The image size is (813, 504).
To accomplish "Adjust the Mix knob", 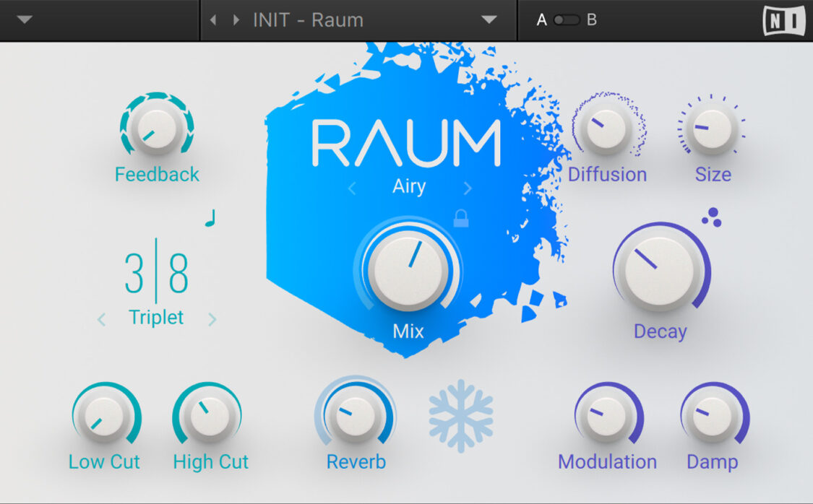I will coord(409,269).
